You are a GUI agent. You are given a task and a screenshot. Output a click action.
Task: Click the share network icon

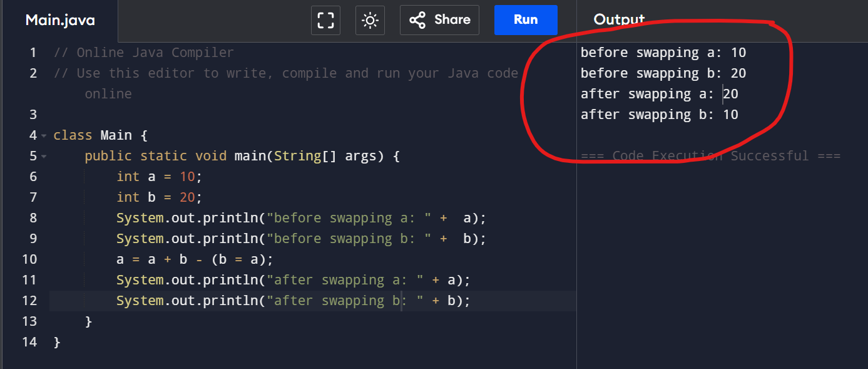tap(417, 20)
